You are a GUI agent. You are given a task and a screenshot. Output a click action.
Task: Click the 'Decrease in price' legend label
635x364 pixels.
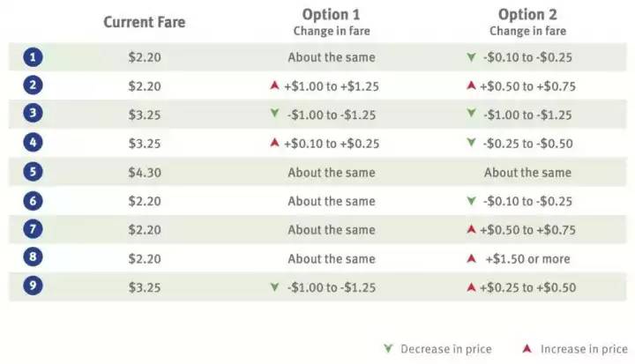click(x=445, y=349)
